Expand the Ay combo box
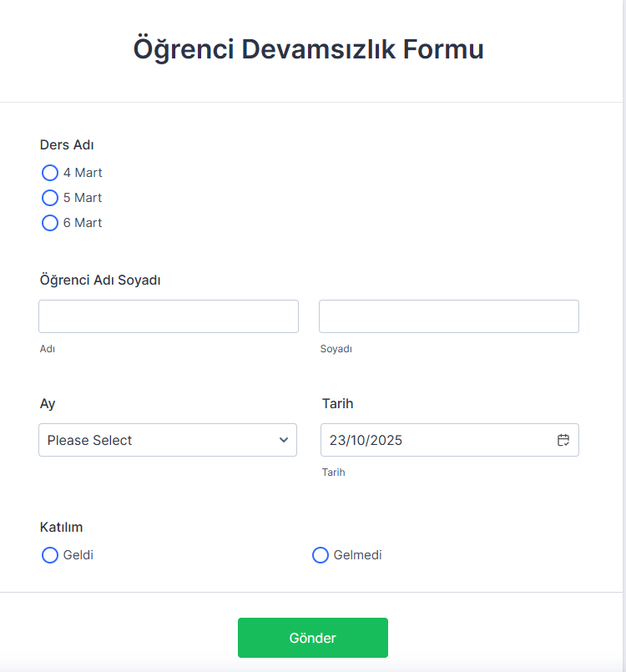The image size is (626, 672). coord(167,440)
